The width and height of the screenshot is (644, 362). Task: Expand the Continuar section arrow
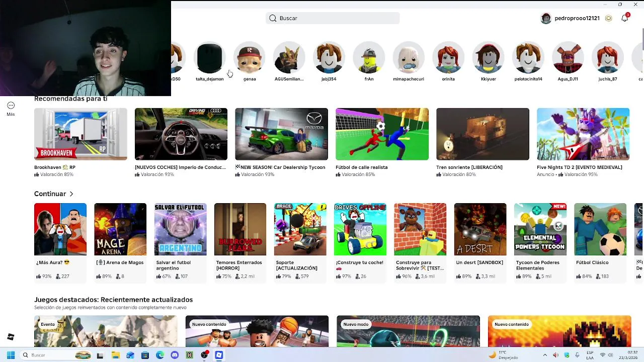click(x=71, y=194)
